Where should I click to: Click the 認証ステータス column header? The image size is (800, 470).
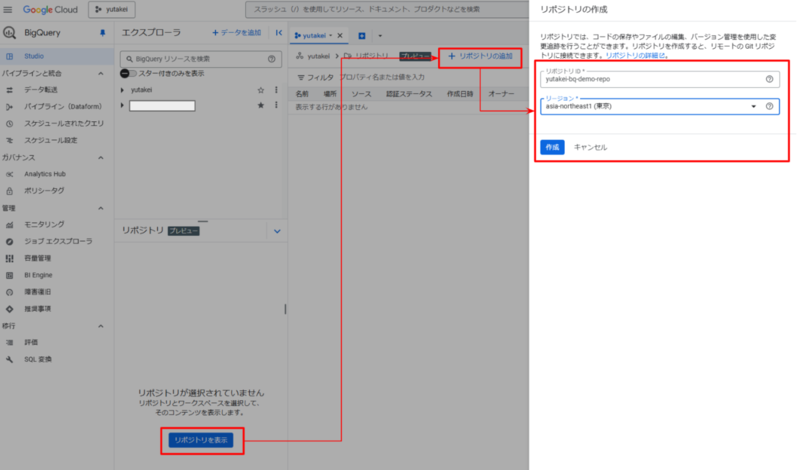[409, 94]
